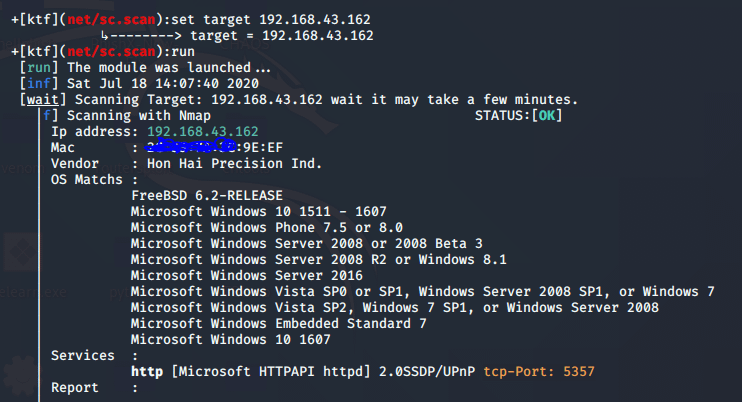This screenshot has height=402, width=742.
Task: Click the 'run' command on the second prompt
Action: (x=183, y=52)
